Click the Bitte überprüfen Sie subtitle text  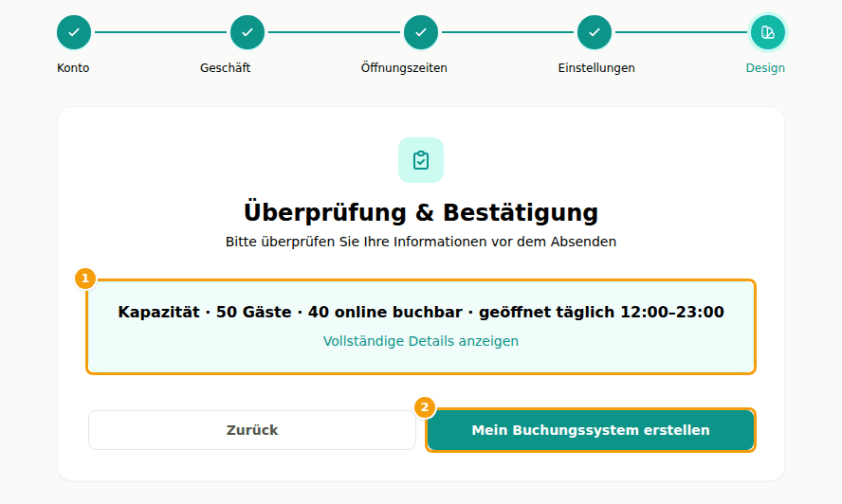420,242
